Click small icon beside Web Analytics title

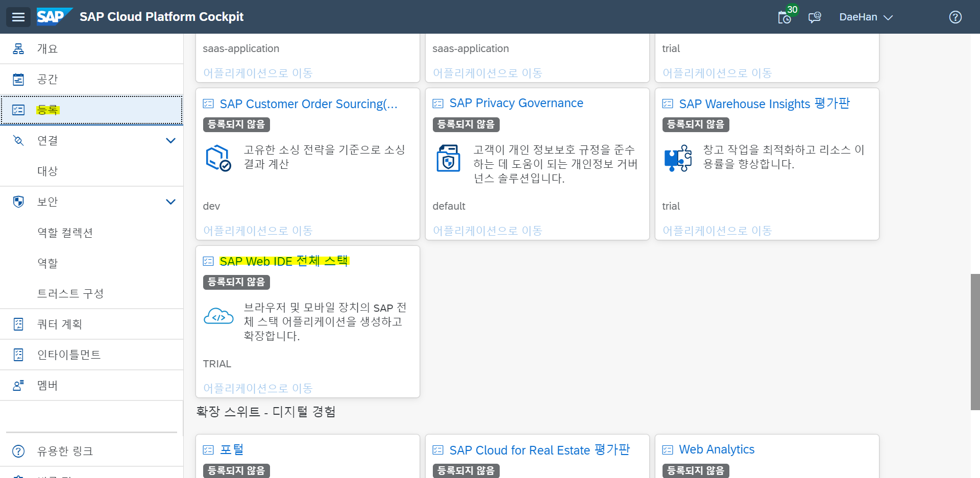[668, 450]
